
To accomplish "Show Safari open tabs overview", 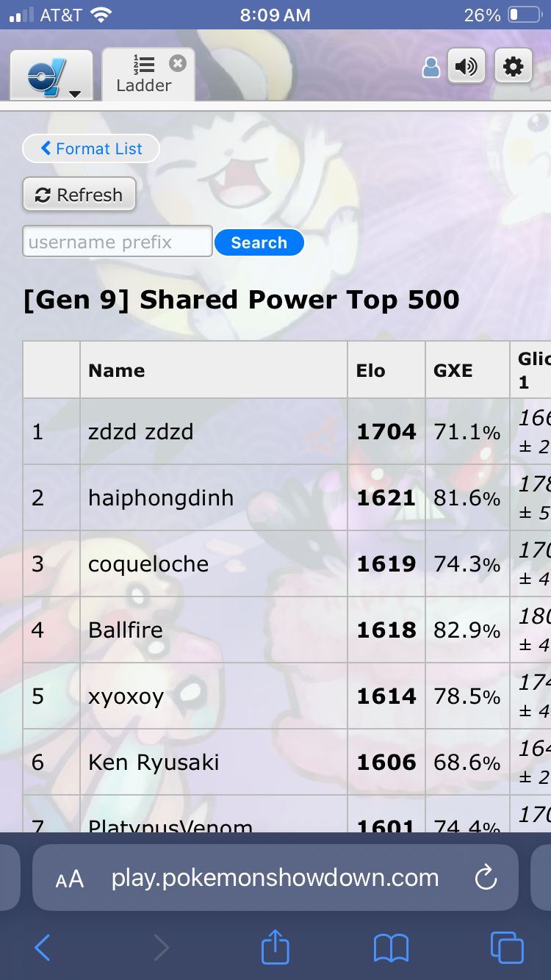I will coord(507,948).
